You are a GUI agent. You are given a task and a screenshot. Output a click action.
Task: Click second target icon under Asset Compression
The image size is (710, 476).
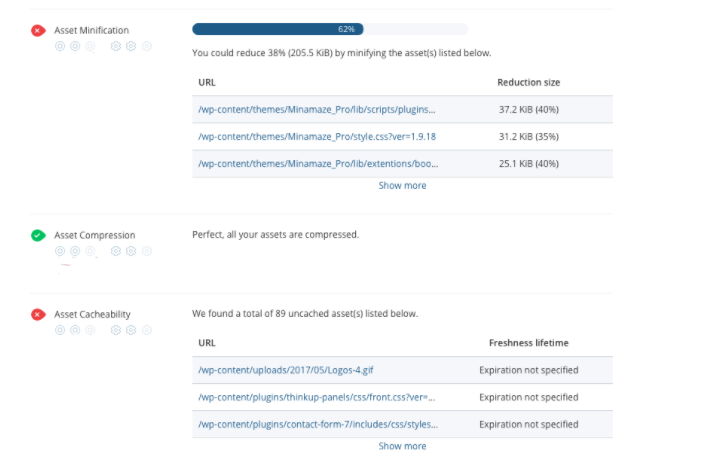coord(75,251)
